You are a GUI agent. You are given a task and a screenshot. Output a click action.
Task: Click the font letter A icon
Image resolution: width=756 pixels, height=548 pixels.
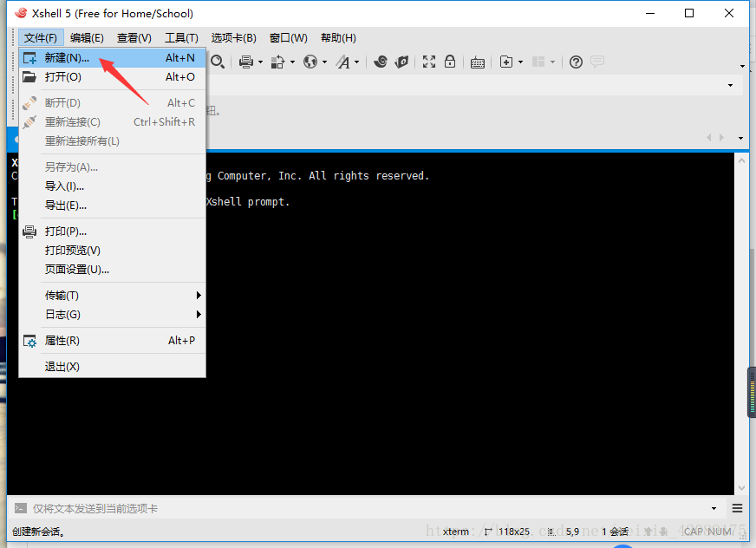click(342, 62)
